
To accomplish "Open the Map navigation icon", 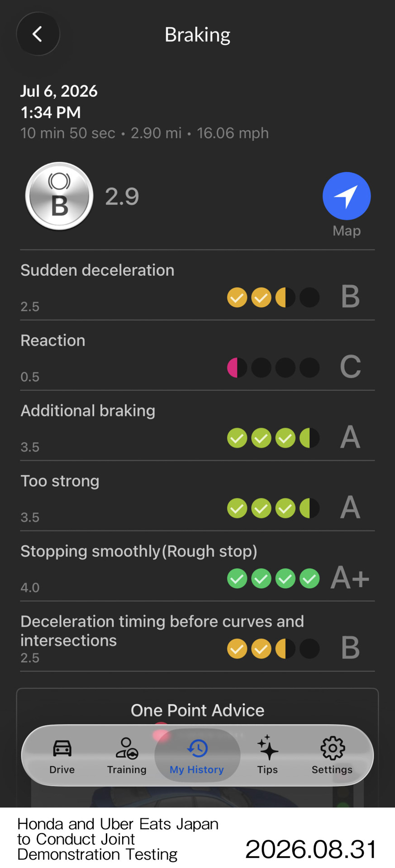I will click(x=347, y=196).
